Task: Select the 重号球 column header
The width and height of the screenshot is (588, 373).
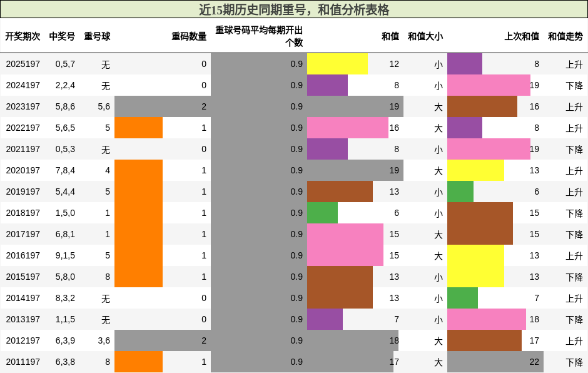Action: click(x=97, y=36)
